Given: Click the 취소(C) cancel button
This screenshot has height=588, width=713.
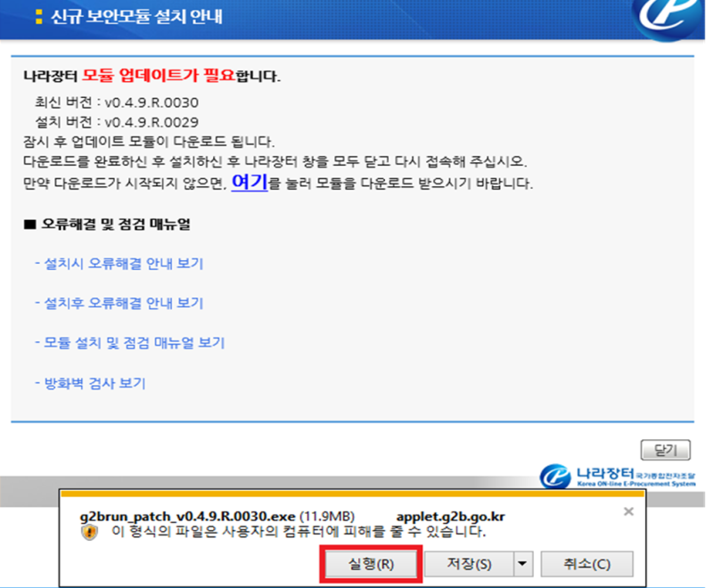Looking at the screenshot, I should (x=586, y=564).
